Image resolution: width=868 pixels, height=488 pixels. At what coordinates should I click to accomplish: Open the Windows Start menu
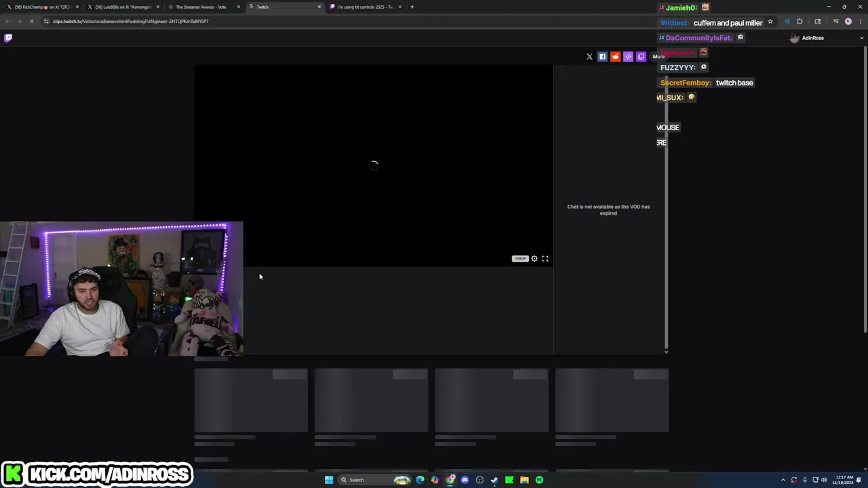329,480
